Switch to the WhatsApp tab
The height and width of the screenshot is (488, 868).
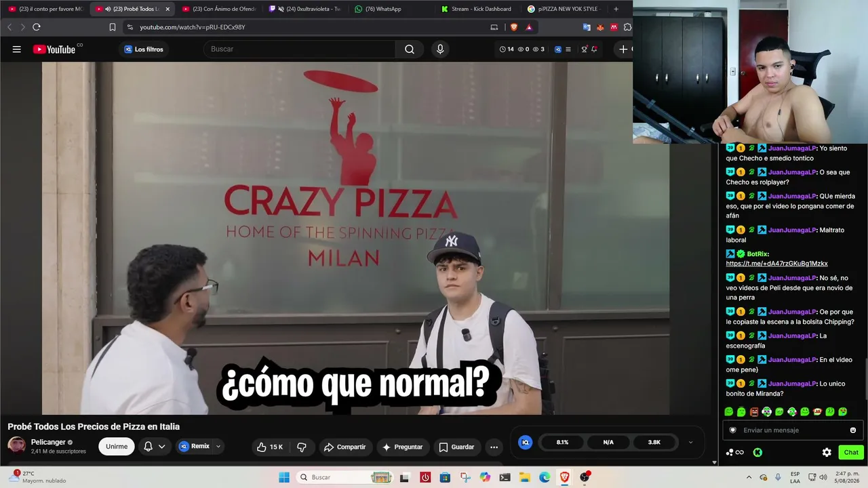(x=392, y=9)
